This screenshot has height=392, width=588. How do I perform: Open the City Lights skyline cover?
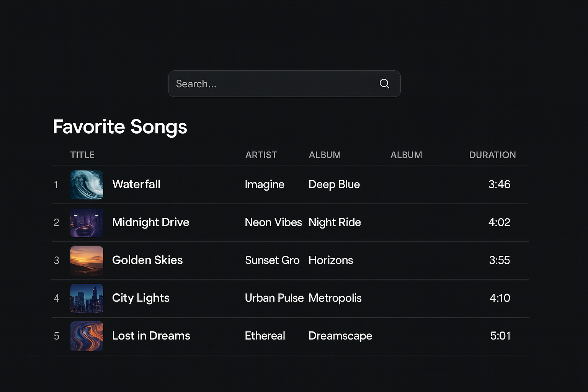pyautogui.click(x=87, y=298)
